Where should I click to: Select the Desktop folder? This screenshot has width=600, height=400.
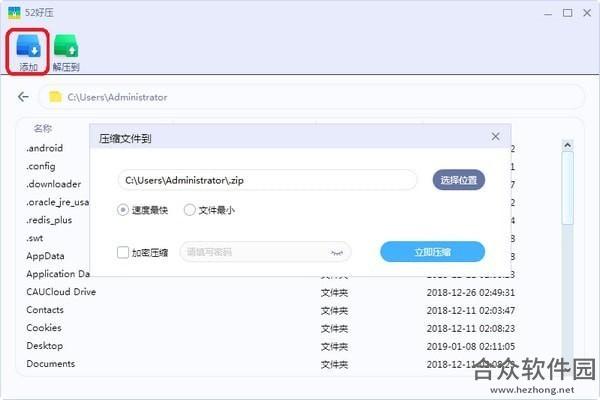44,346
